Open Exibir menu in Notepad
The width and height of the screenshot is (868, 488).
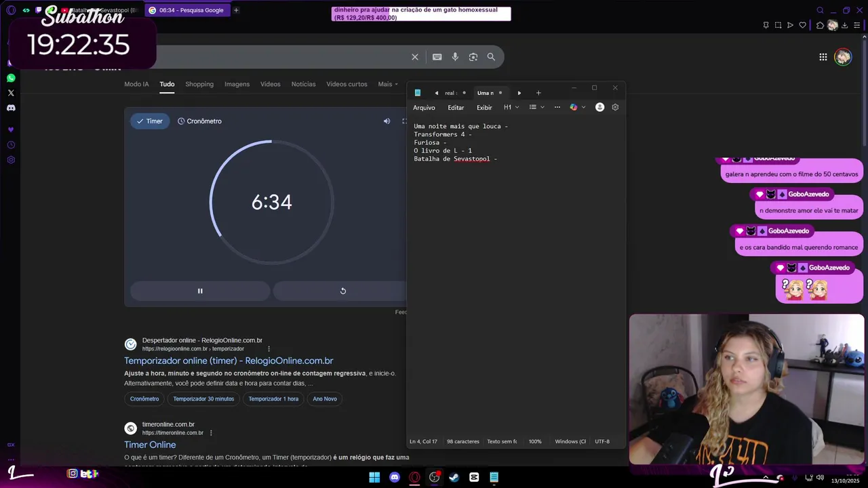point(484,108)
